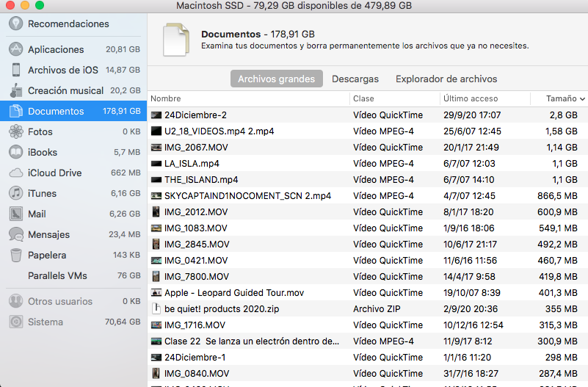
Task: Click the Papelera trash icon
Action: tap(15, 255)
